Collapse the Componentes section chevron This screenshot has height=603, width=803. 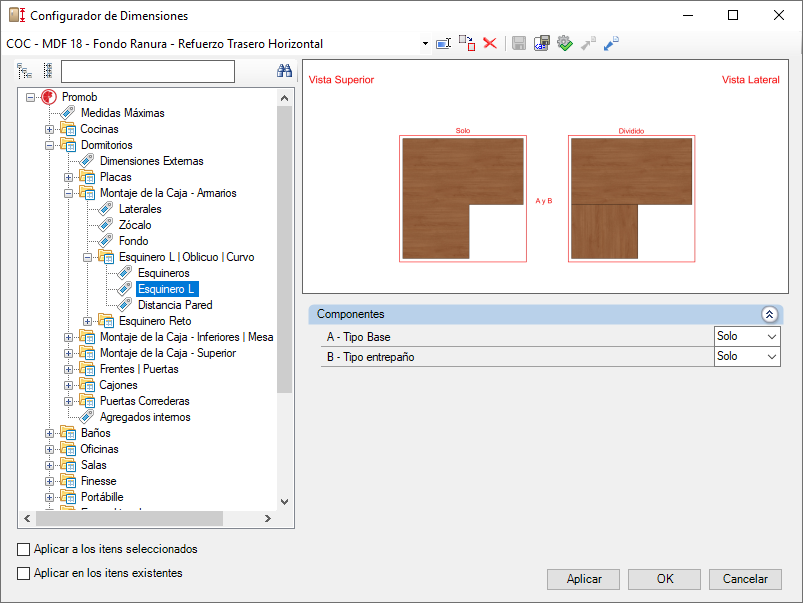coord(769,314)
